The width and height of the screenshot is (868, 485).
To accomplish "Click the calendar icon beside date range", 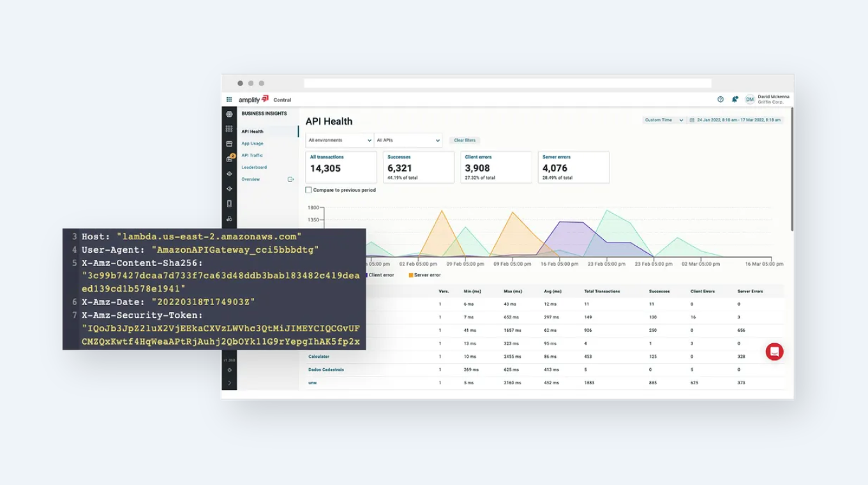I will pyautogui.click(x=692, y=120).
